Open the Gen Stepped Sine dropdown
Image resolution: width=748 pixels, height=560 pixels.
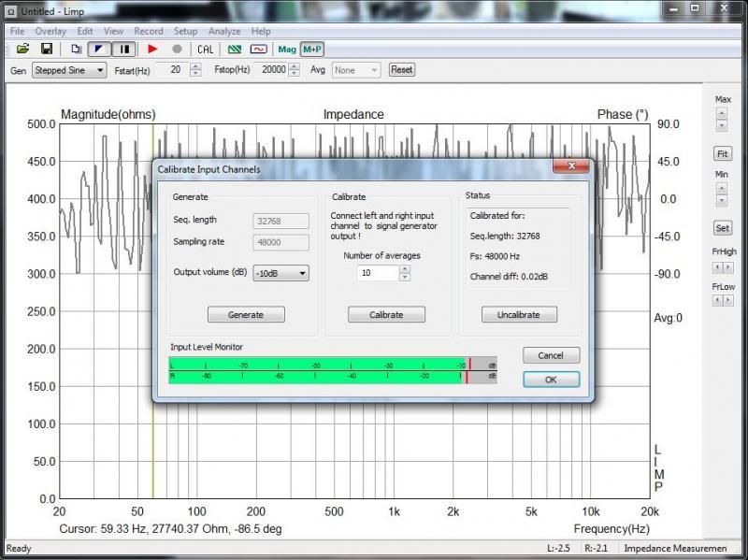(x=69, y=70)
